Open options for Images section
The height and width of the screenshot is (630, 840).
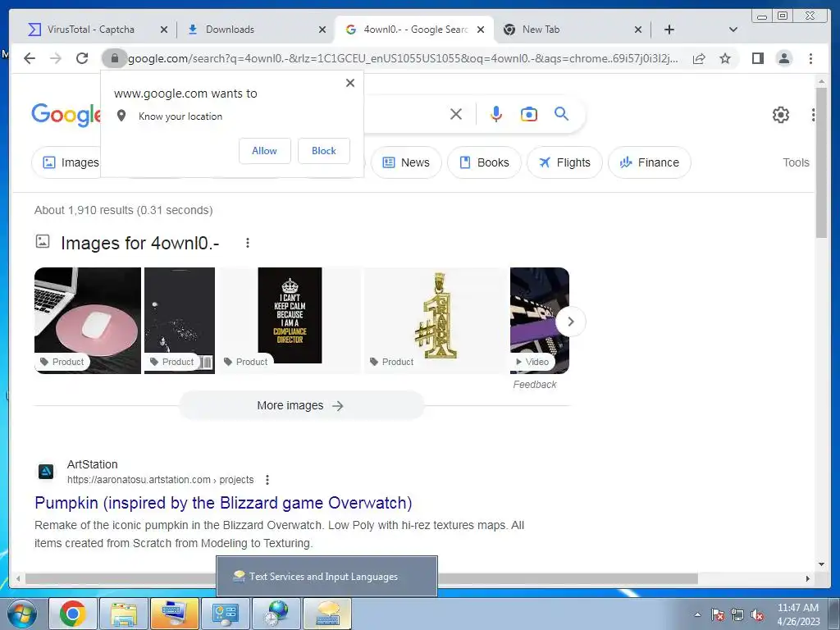[248, 243]
